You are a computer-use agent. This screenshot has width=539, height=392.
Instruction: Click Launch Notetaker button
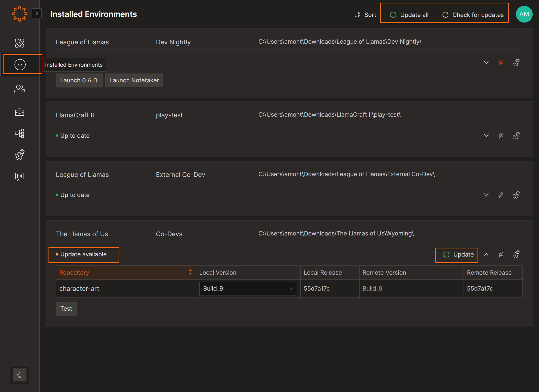pos(134,80)
